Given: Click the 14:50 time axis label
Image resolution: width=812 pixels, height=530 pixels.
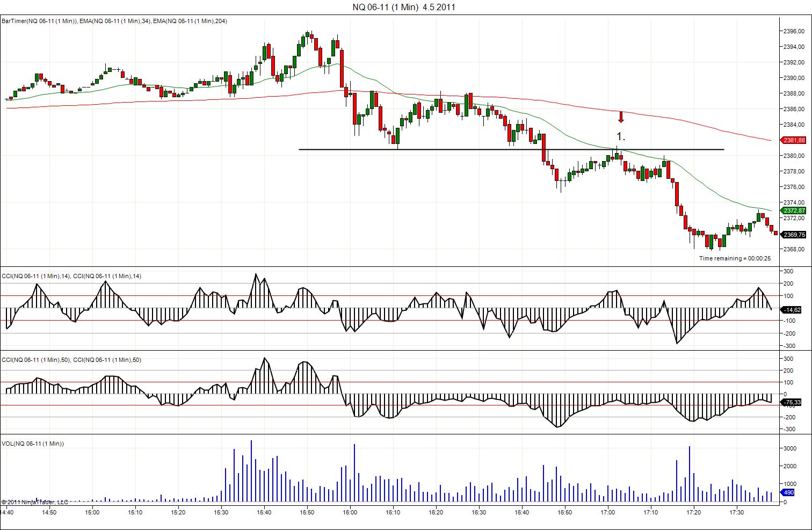Looking at the screenshot, I should tap(49, 512).
